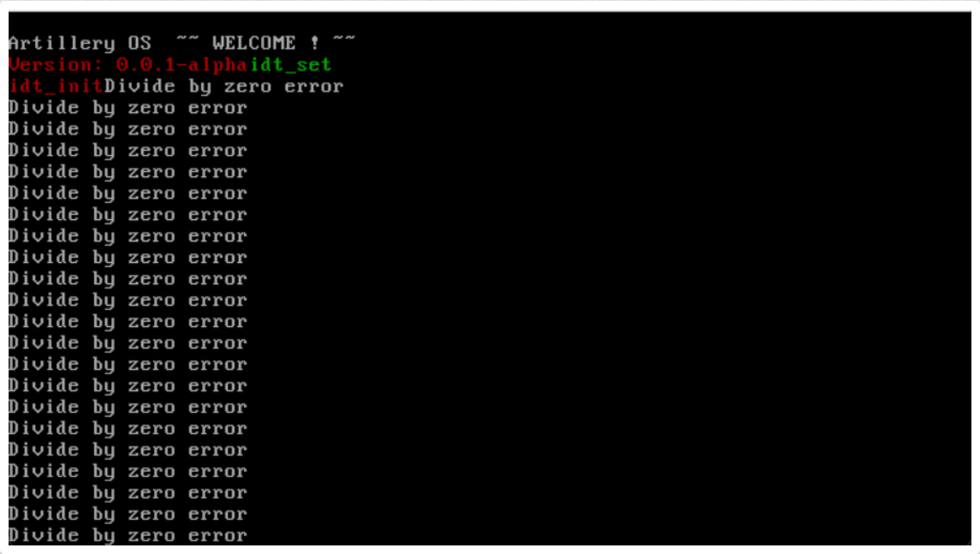Click the word "WELCOME" in the header
Viewport: 980px width, 554px height.
coord(253,43)
